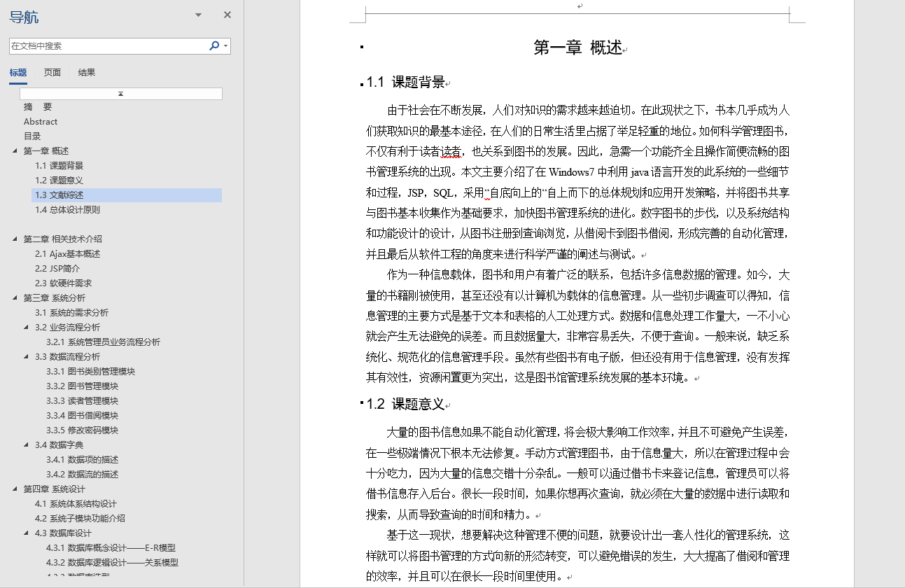Screen dimensions: 905x588
Task: Switch to the 页面 tab
Action: [x=52, y=72]
